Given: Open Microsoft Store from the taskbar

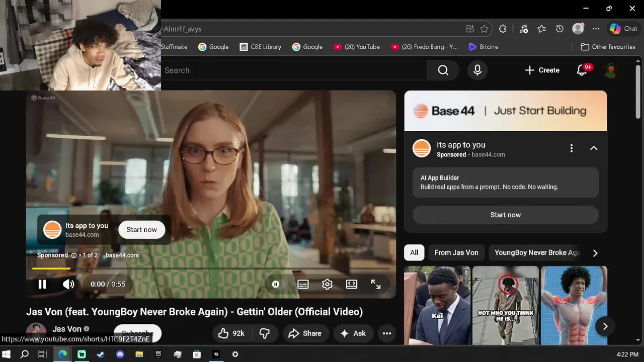Looking at the screenshot, I should (197, 354).
